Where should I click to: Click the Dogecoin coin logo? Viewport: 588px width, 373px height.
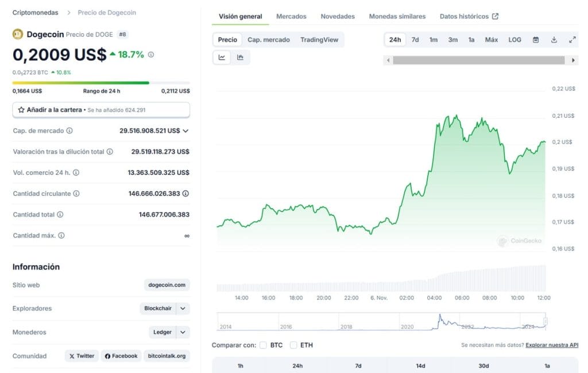pyautogui.click(x=18, y=34)
